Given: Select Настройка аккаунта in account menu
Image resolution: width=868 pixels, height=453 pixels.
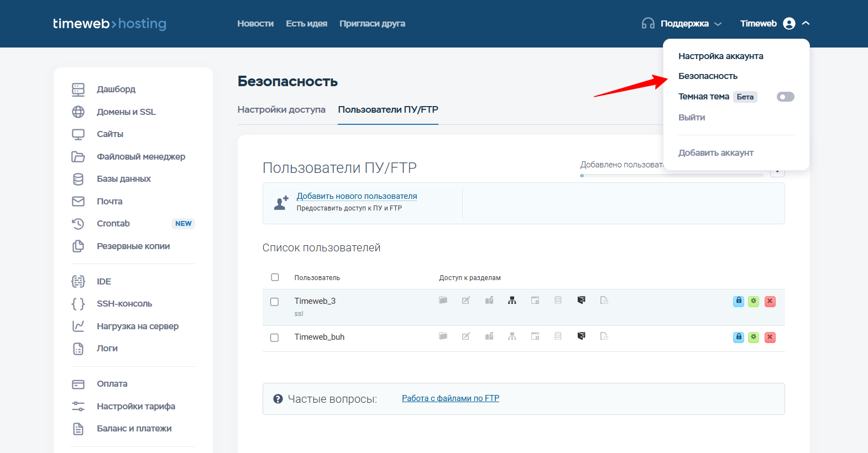Looking at the screenshot, I should pyautogui.click(x=720, y=56).
